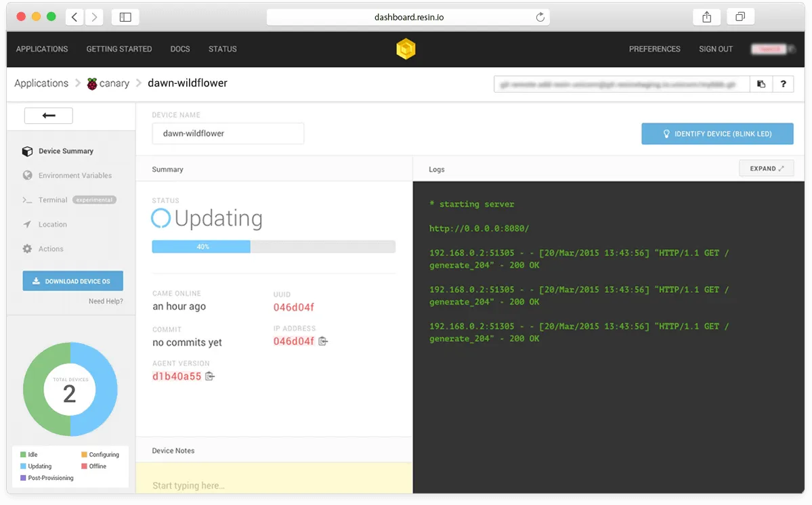Copy the agent version hash
Screen dimensions: 812x505
(210, 376)
